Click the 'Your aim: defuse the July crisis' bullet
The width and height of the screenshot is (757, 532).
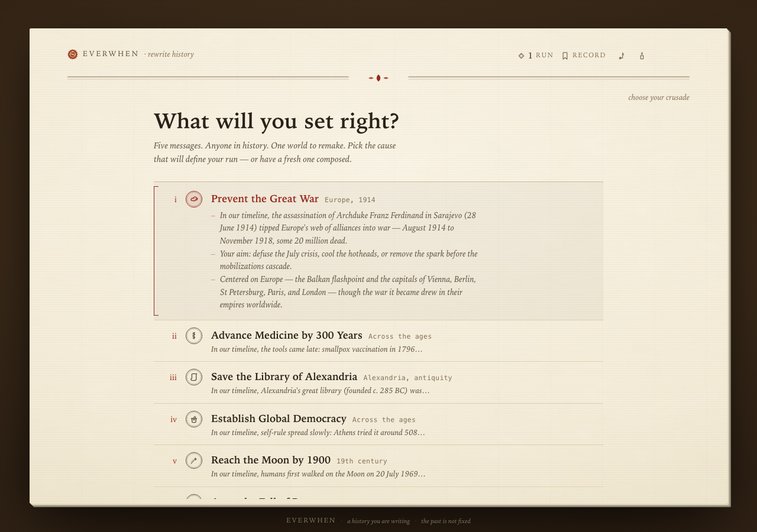click(x=348, y=260)
